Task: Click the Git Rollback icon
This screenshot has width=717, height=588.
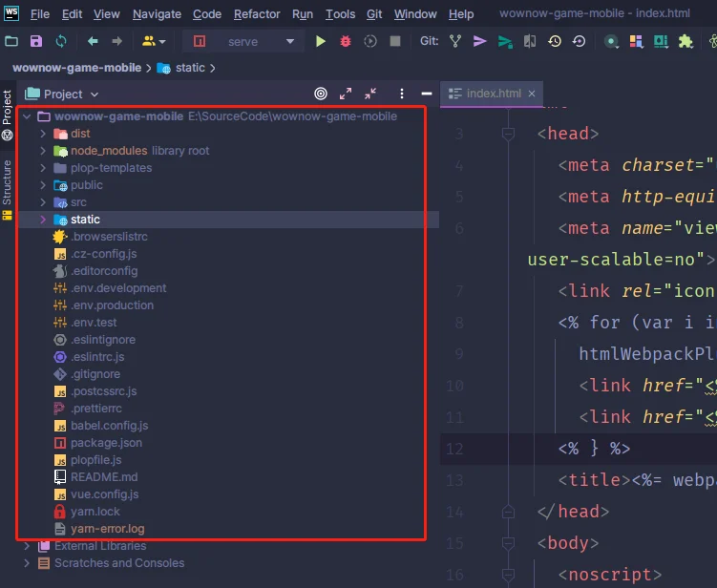Action: point(579,42)
